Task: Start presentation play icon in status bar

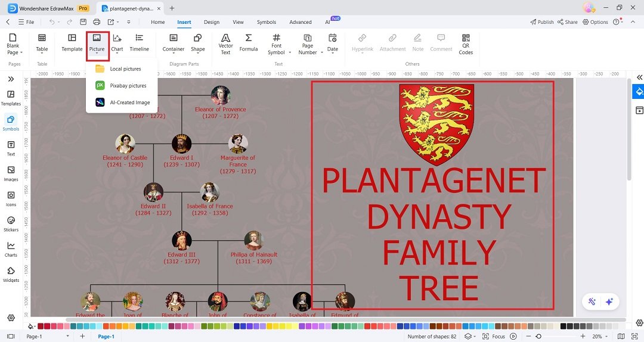Action: coord(513,336)
